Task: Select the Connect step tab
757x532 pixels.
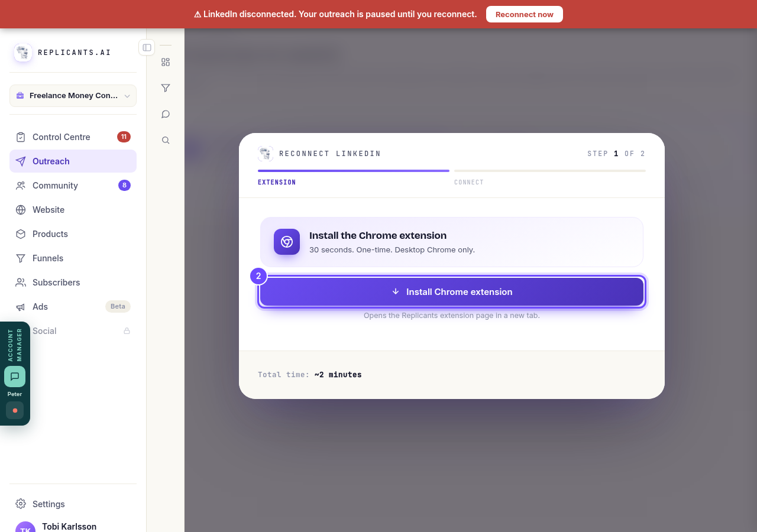Action: click(550, 177)
